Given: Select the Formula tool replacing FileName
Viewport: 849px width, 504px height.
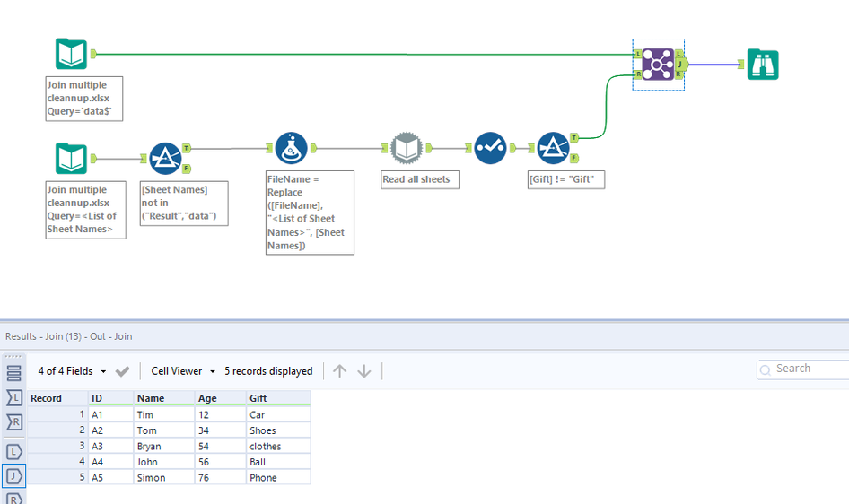Looking at the screenshot, I should point(292,148).
